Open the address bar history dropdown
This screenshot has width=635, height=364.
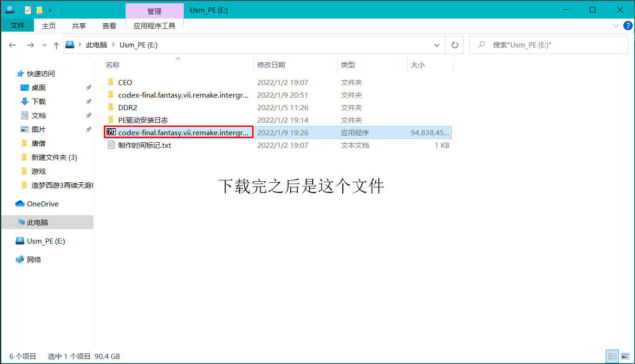tap(436, 45)
